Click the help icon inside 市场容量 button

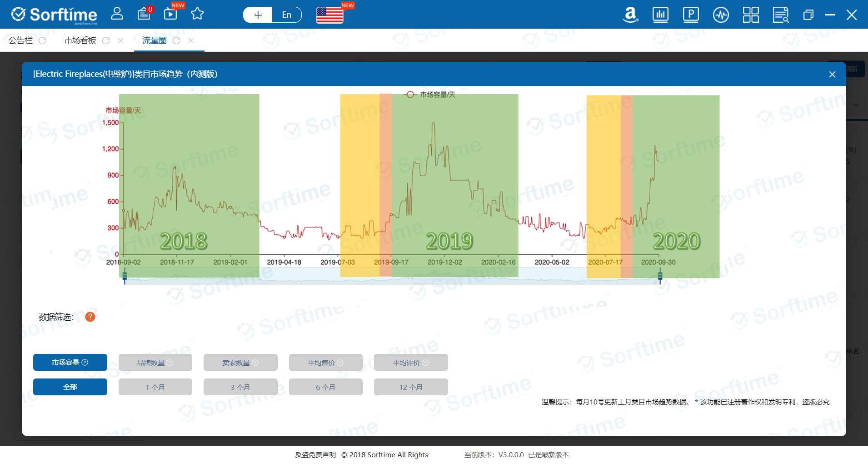tap(85, 362)
